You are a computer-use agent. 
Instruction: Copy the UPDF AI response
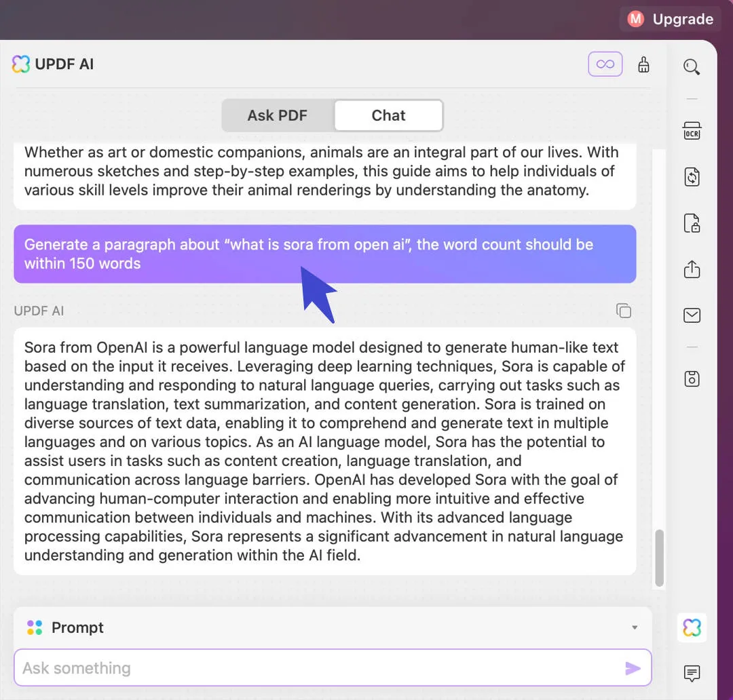624,310
